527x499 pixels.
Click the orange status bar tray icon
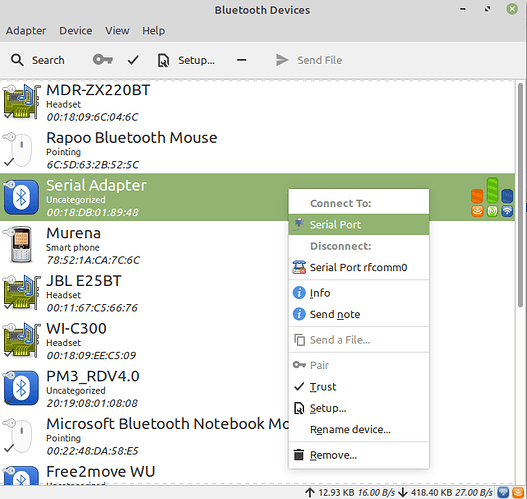pyautogui.click(x=518, y=493)
